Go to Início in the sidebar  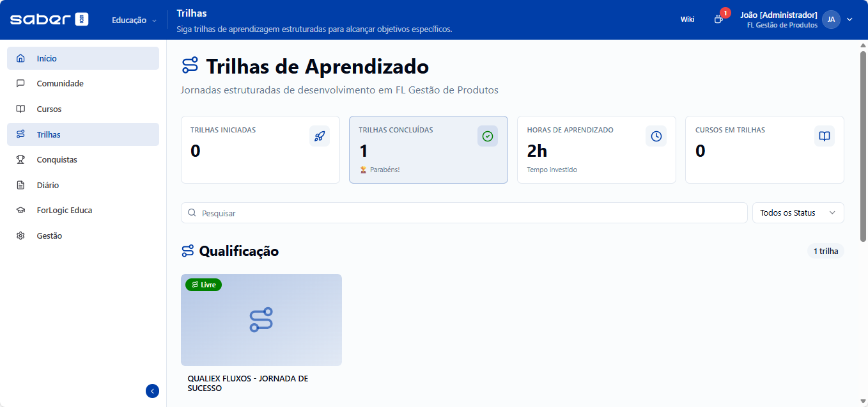[x=47, y=58]
